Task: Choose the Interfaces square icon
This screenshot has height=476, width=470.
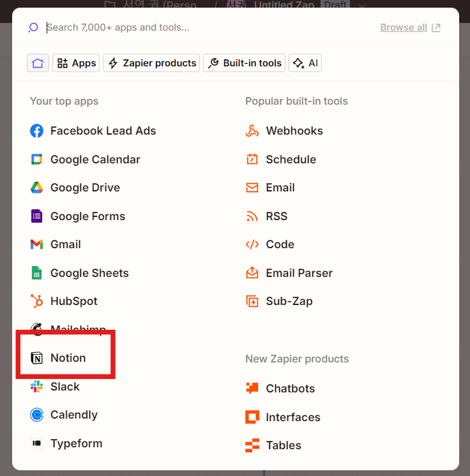Action: (x=252, y=417)
